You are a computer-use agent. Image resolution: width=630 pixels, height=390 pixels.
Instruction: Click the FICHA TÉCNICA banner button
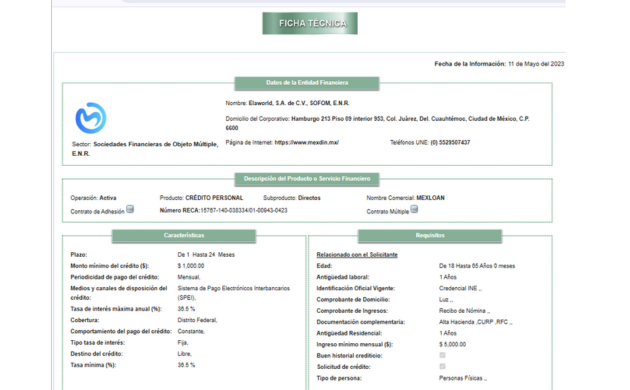[310, 23]
